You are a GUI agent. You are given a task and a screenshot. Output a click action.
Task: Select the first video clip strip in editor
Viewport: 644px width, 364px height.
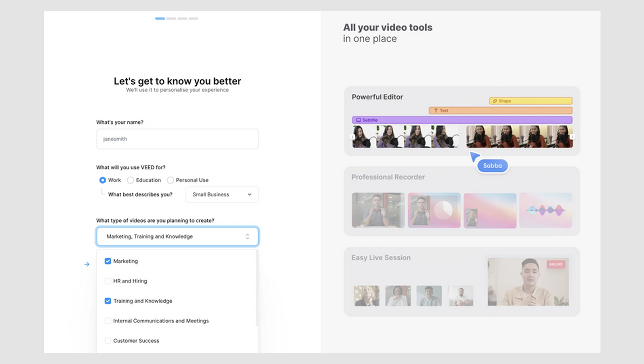tap(405, 137)
